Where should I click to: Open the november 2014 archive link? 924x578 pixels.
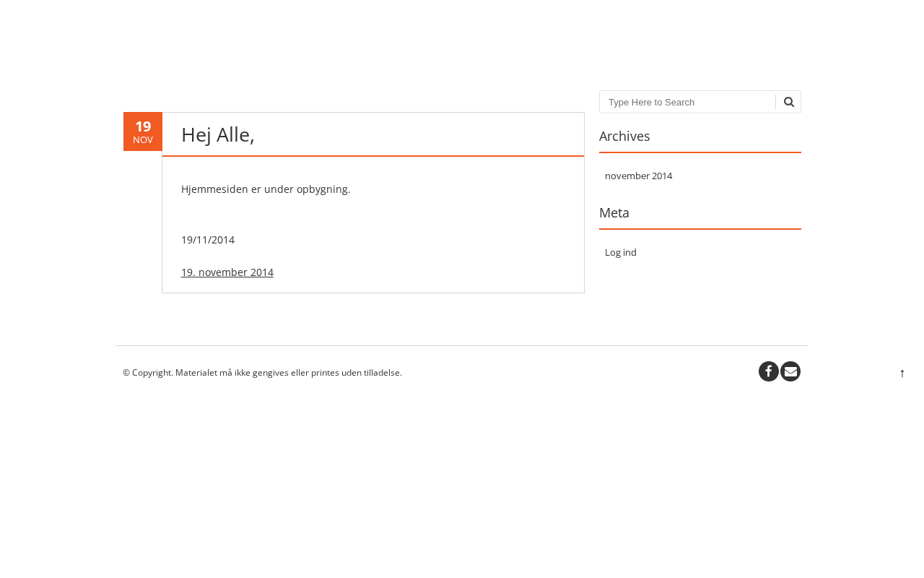[638, 176]
